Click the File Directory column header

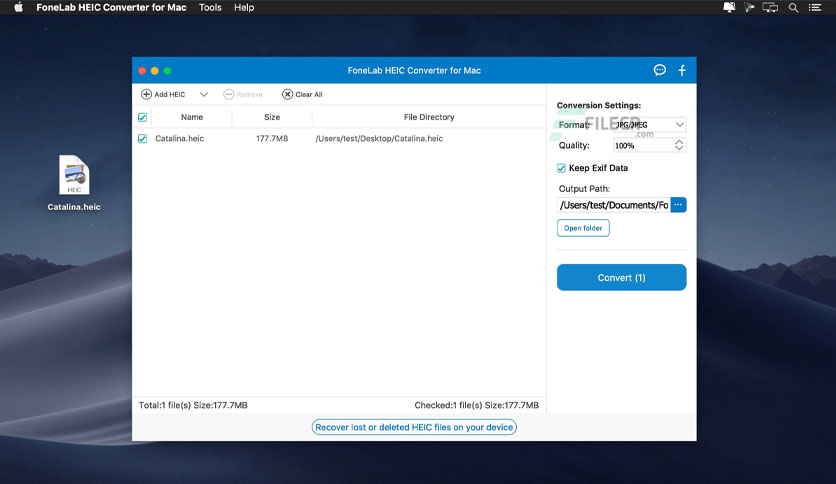coord(429,117)
